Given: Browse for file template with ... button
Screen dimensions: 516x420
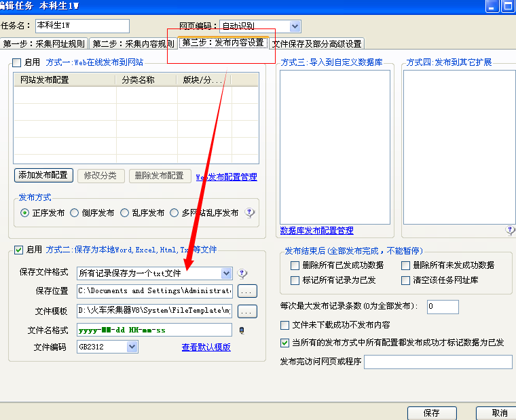Looking at the screenshot, I should [x=247, y=311].
